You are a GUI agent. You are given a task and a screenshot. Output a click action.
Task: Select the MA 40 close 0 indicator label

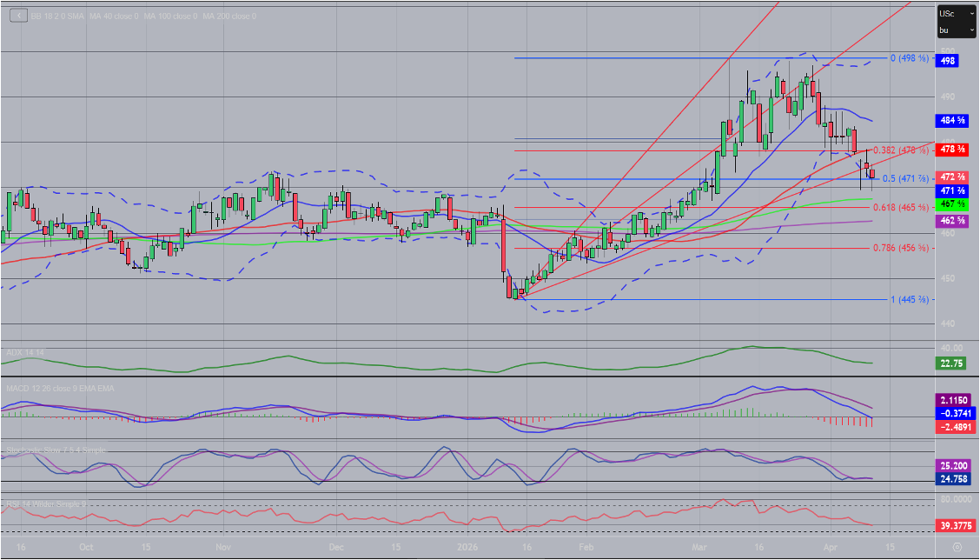[x=116, y=17]
